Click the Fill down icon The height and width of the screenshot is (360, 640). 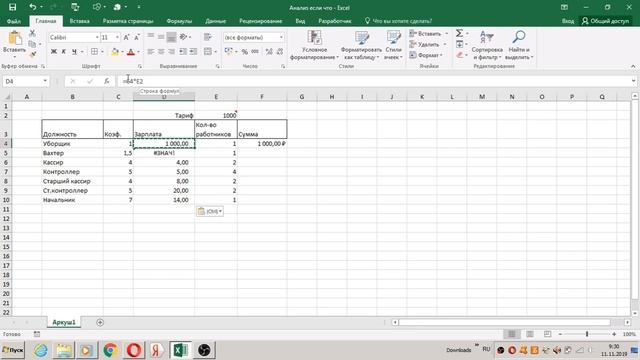(459, 44)
